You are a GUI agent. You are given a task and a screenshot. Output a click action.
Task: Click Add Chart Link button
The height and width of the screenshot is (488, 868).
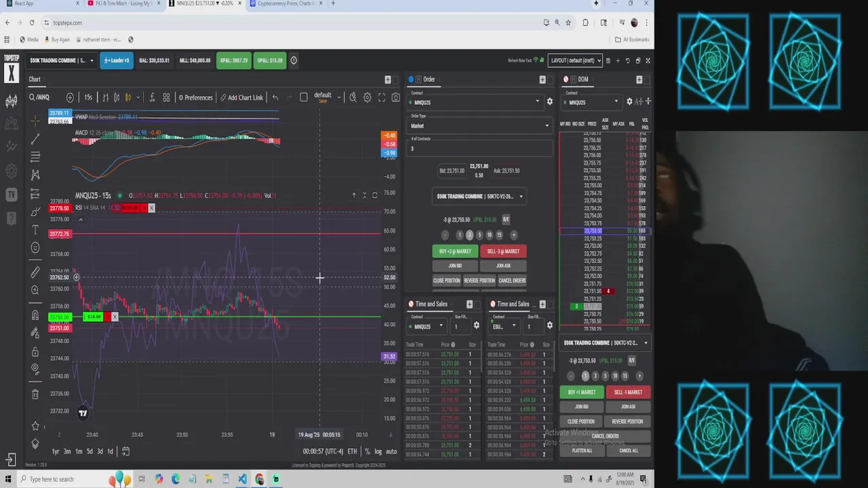point(241,98)
